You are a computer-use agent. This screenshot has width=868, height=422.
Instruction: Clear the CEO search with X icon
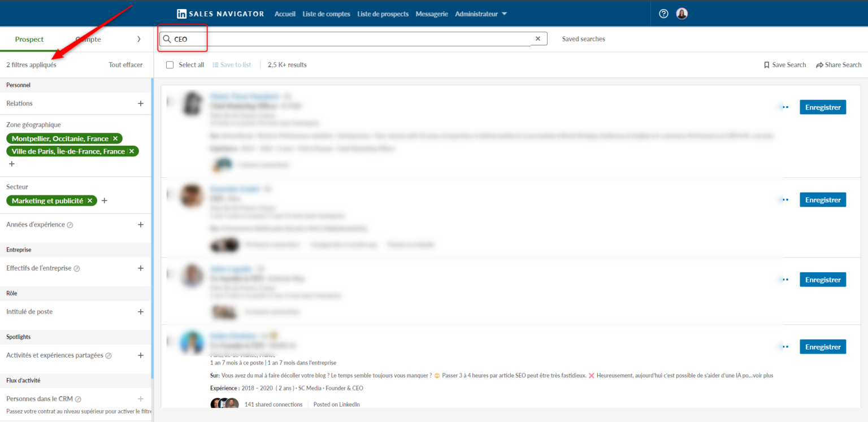click(x=537, y=39)
